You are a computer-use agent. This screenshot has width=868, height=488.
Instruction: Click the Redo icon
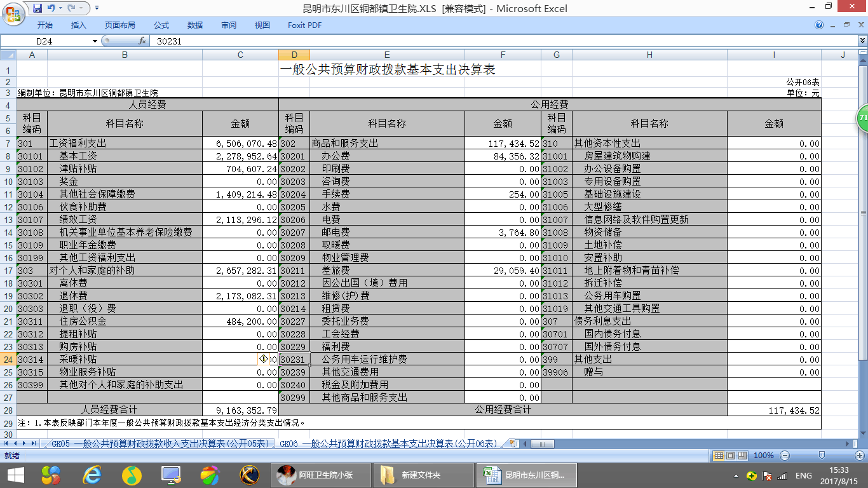coord(72,8)
